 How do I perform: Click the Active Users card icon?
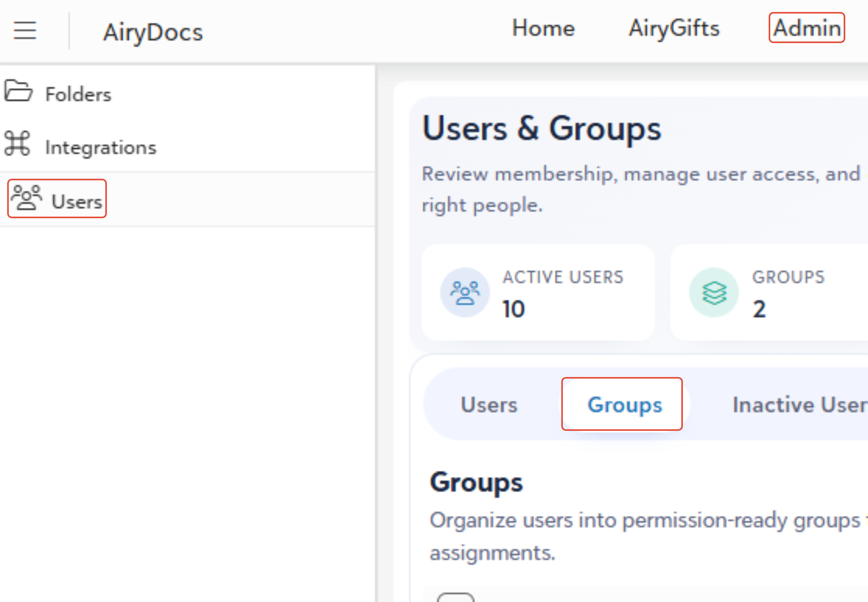[x=465, y=292]
